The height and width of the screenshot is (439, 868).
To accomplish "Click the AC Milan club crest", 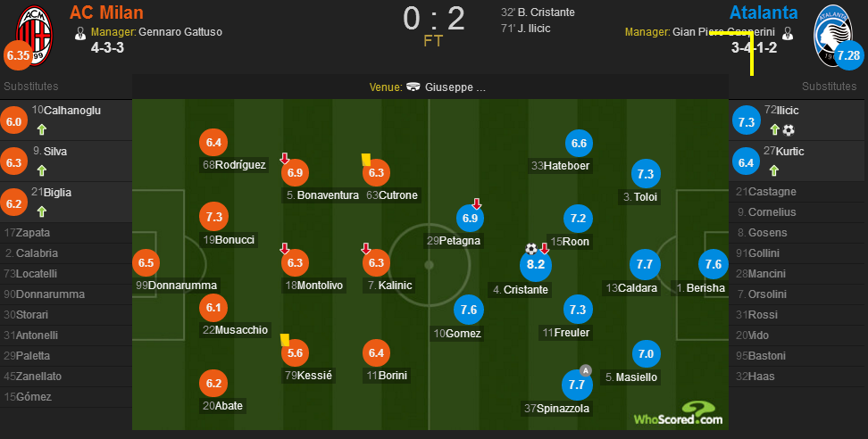I will (x=34, y=36).
